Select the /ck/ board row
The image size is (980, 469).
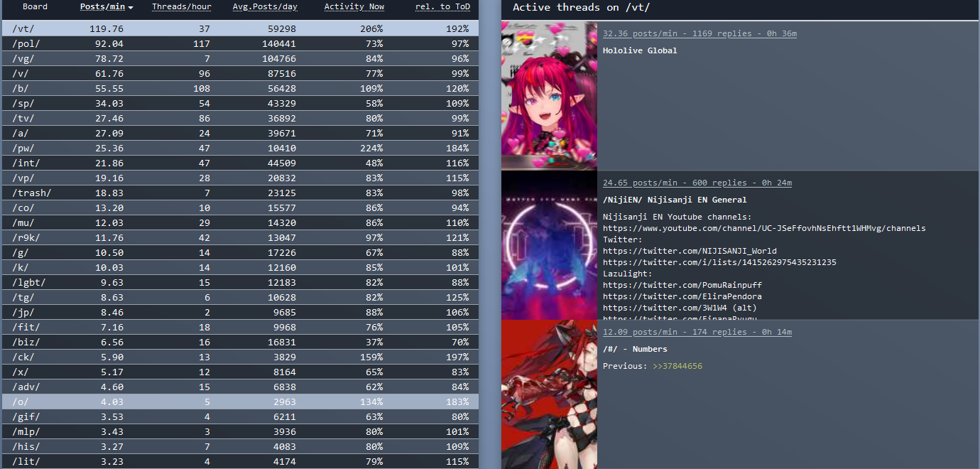[x=239, y=357]
